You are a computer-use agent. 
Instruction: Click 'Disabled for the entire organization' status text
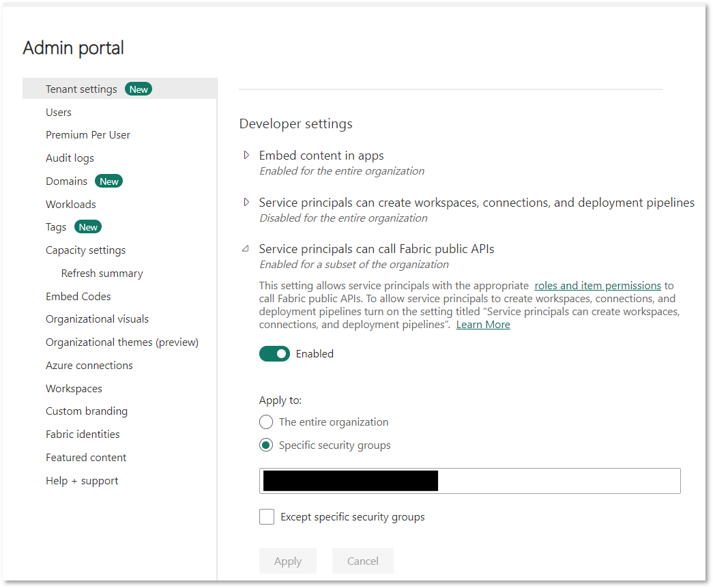coord(343,218)
